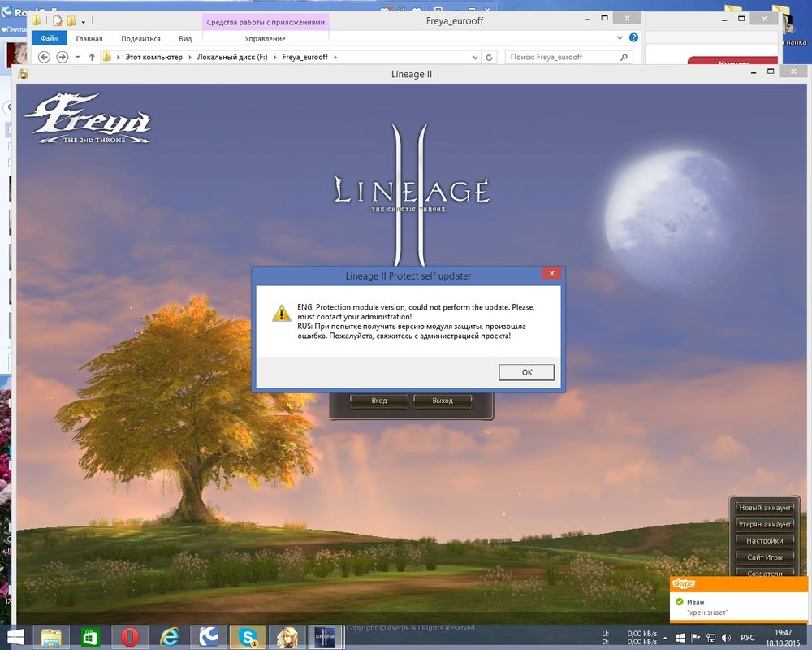Expand the Explorer ribbon with the chevron
This screenshot has height=650, width=812.
(620, 38)
